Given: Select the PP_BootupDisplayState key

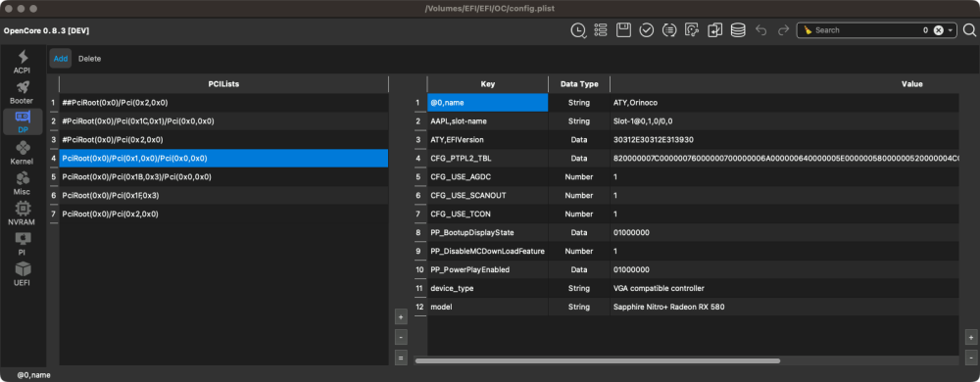Looking at the screenshot, I should [x=487, y=233].
